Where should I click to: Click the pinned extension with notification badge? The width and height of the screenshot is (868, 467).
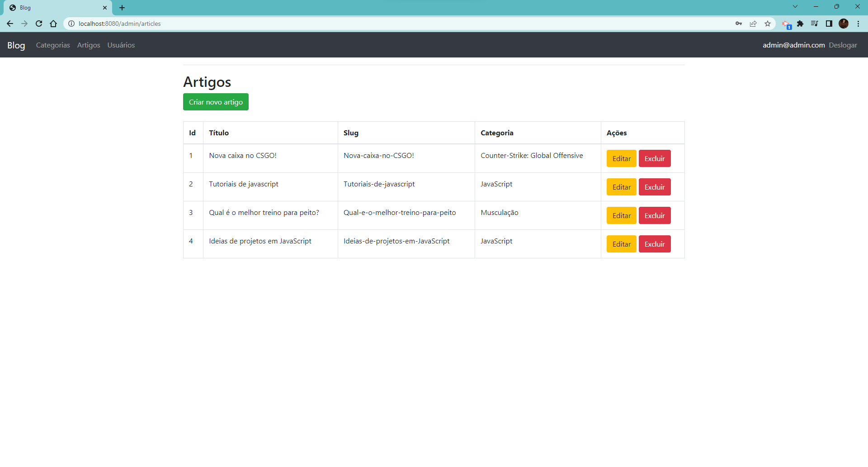click(786, 24)
